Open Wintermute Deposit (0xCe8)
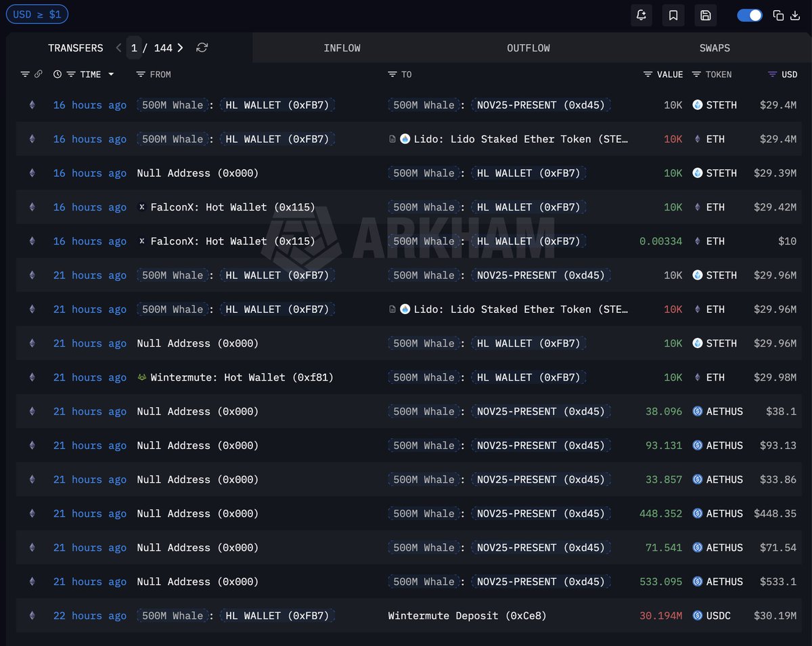 (467, 616)
